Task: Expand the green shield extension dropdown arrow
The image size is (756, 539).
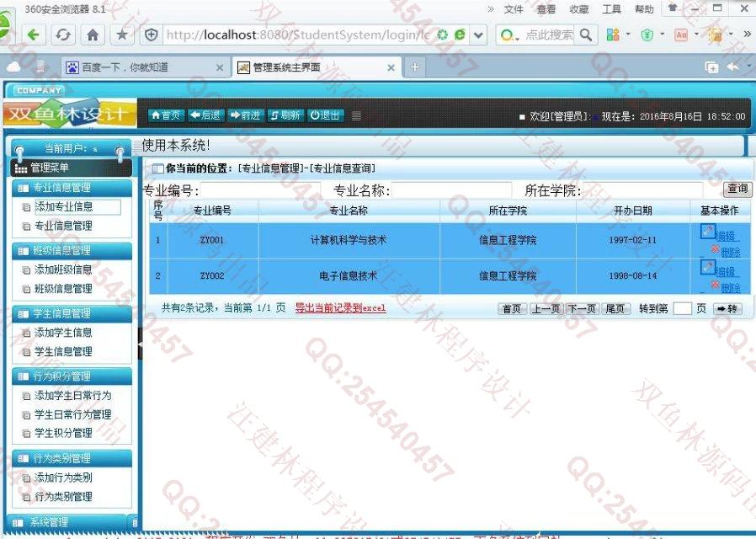Action: click(x=663, y=35)
